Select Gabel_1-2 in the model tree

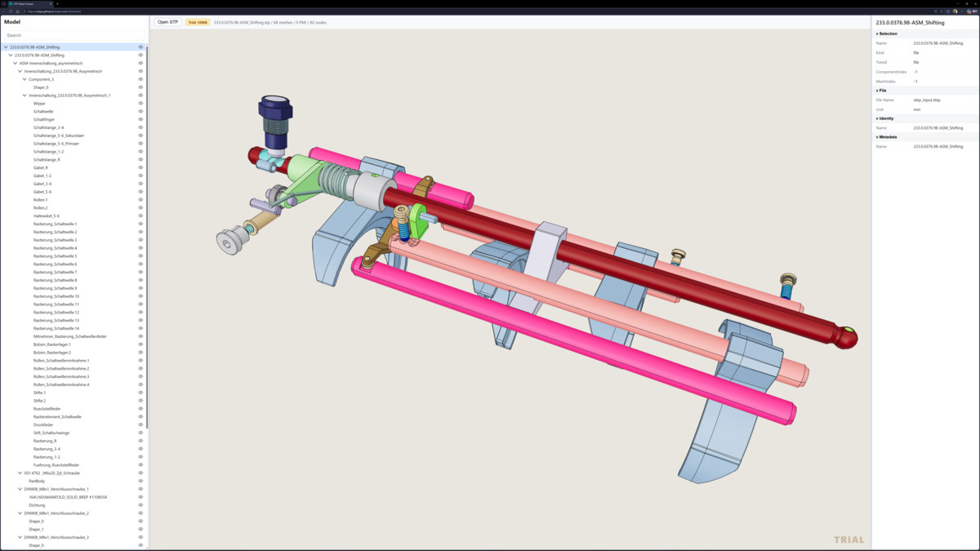42,176
